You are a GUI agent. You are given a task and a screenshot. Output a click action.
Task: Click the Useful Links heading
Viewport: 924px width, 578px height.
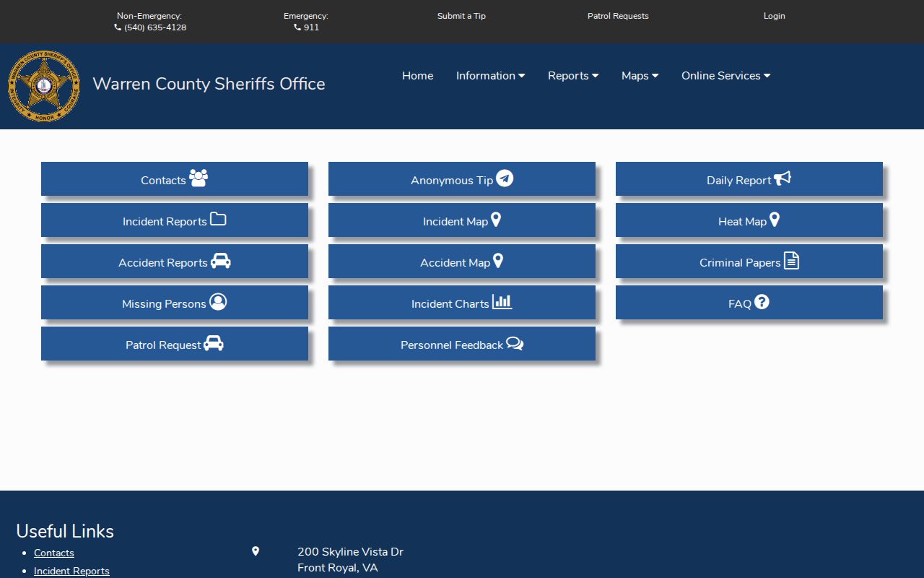[x=65, y=531]
